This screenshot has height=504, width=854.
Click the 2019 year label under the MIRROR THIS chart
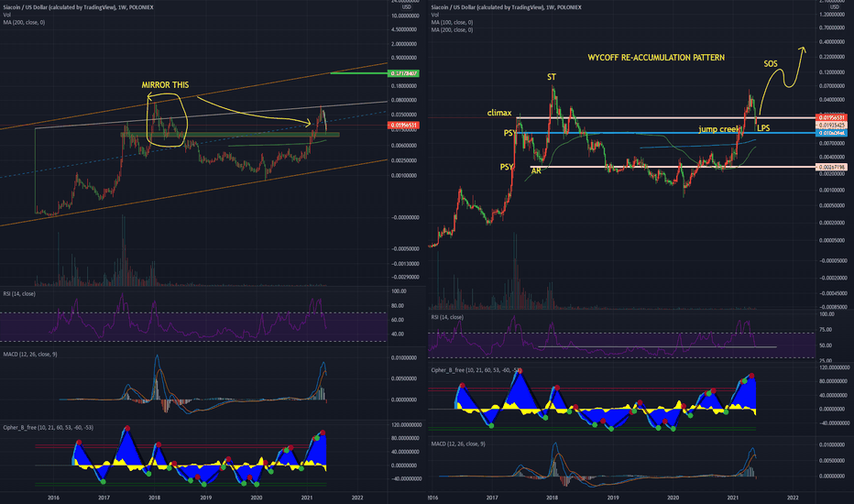(205, 498)
